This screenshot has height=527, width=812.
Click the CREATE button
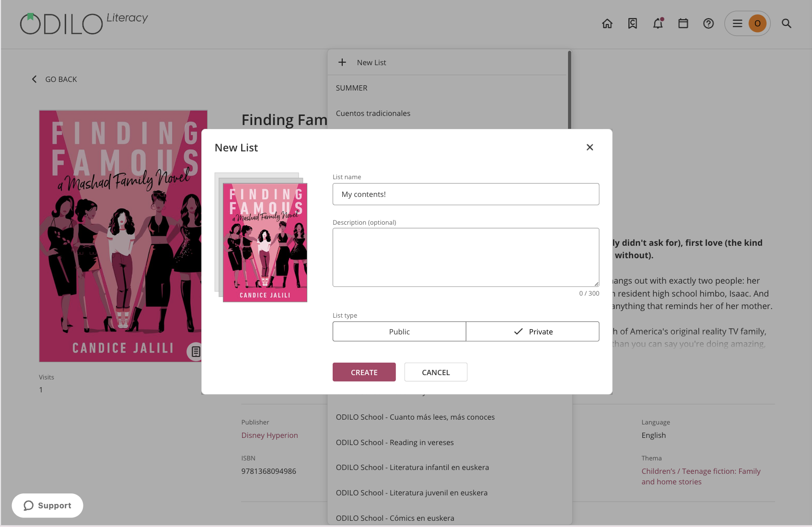coord(364,372)
